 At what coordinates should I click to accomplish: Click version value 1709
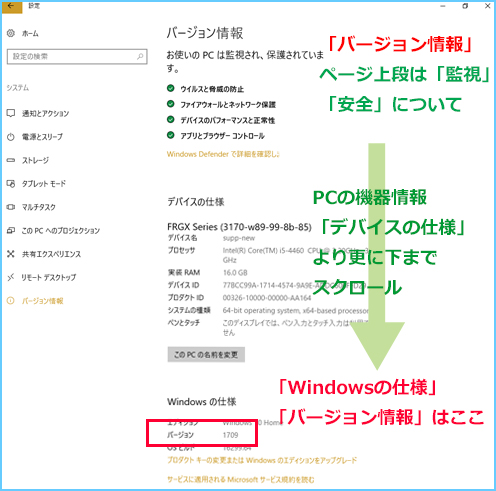pyautogui.click(x=230, y=435)
